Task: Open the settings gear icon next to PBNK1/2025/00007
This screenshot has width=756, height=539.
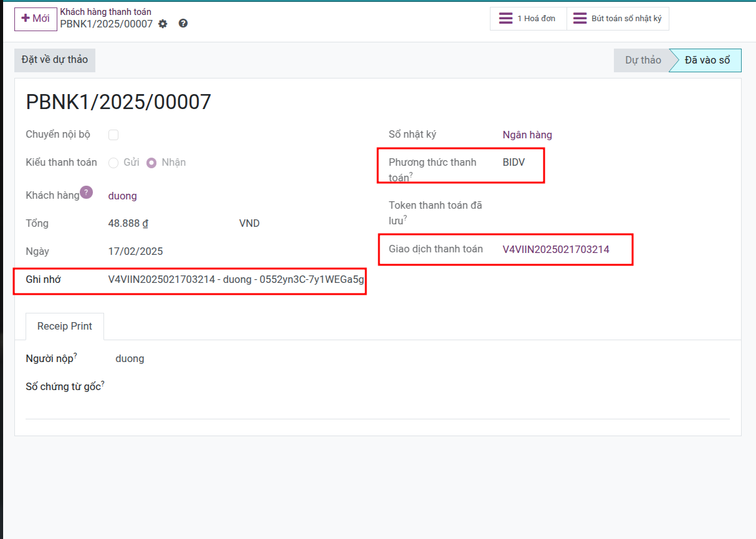Action: click(163, 24)
